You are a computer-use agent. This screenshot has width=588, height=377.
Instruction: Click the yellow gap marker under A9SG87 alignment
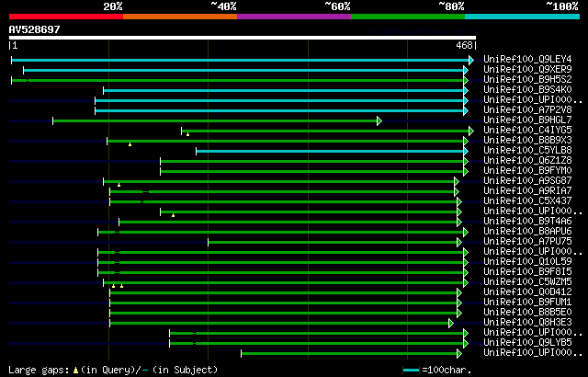[x=119, y=185]
